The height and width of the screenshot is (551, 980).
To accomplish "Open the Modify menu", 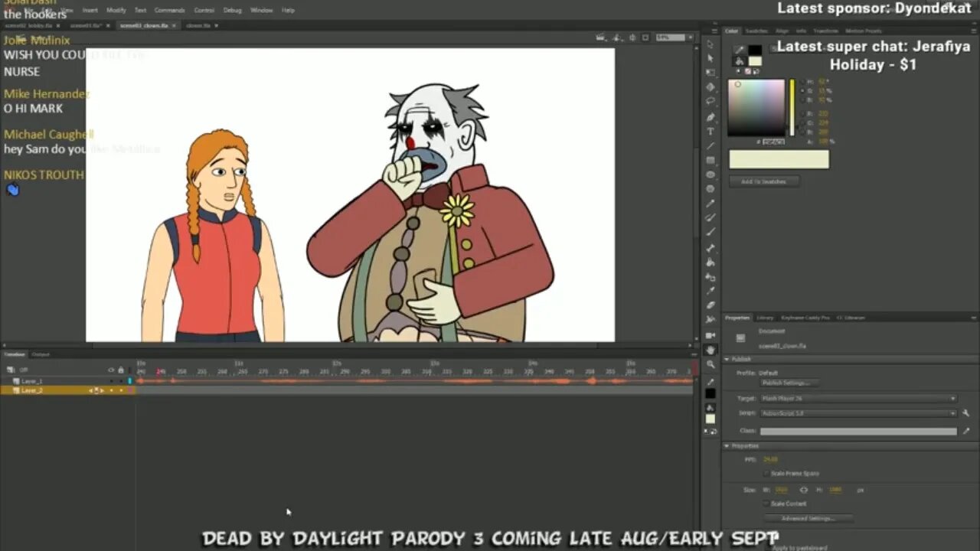I will [x=116, y=10].
